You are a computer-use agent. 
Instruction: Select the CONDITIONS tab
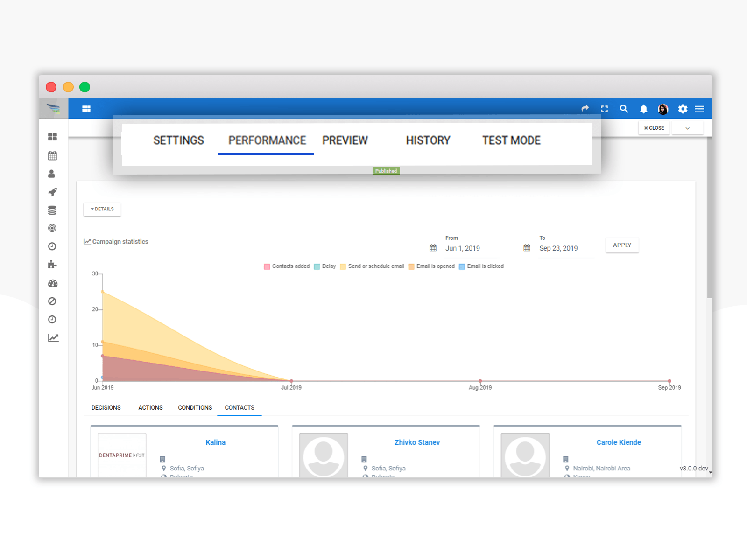(x=195, y=408)
